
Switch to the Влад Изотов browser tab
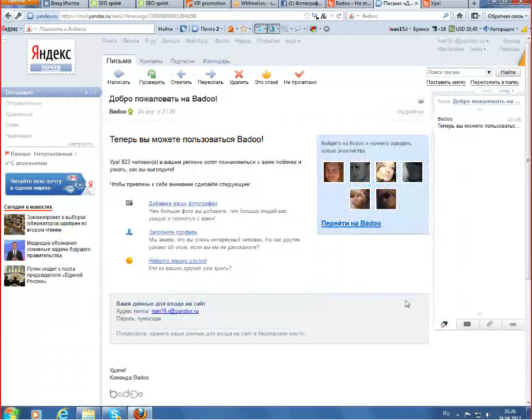coord(62,3)
